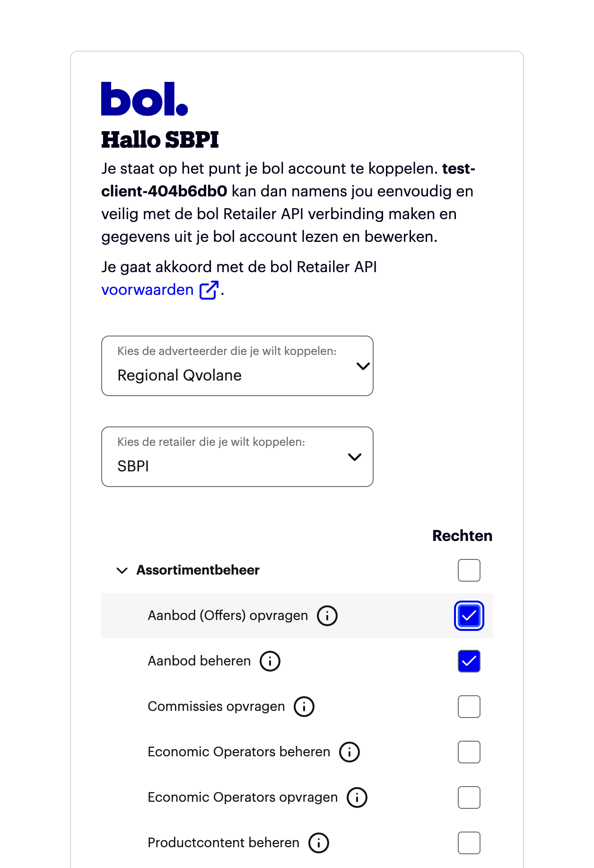Enable Commissies opvragen permission checkbox
Screen dimensions: 594x868
(469, 707)
